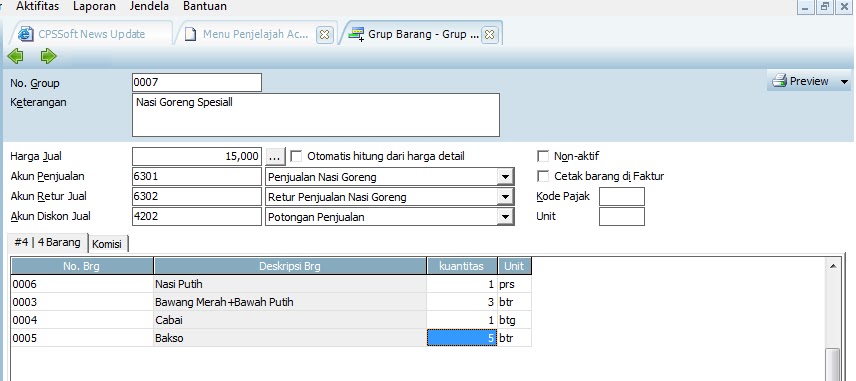This screenshot has width=856, height=381.
Task: Click the highlighted quantity 5 for Bakso
Action: coord(462,338)
